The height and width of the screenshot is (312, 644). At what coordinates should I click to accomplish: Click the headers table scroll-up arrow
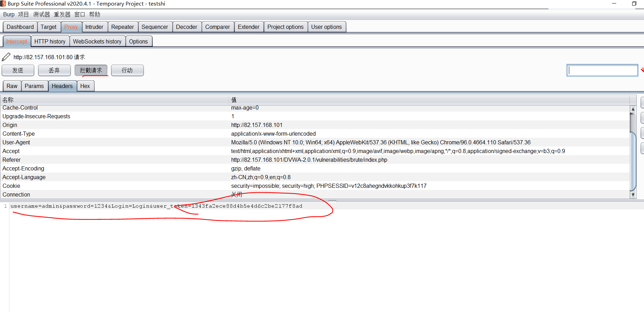click(x=633, y=109)
